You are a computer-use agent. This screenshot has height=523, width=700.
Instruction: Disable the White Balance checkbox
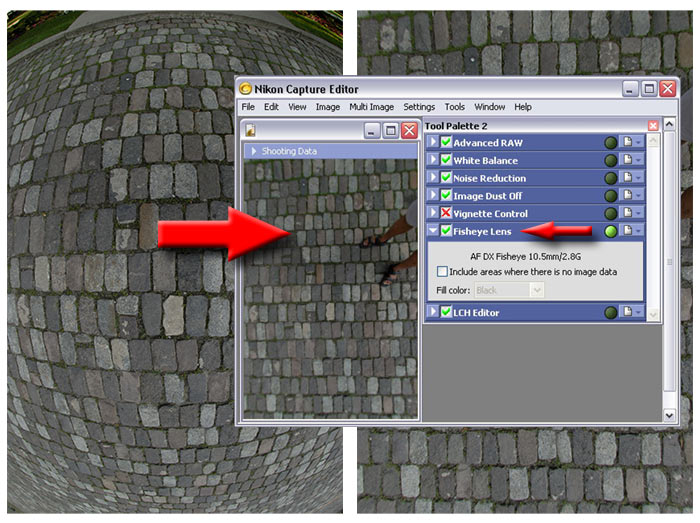(x=446, y=160)
